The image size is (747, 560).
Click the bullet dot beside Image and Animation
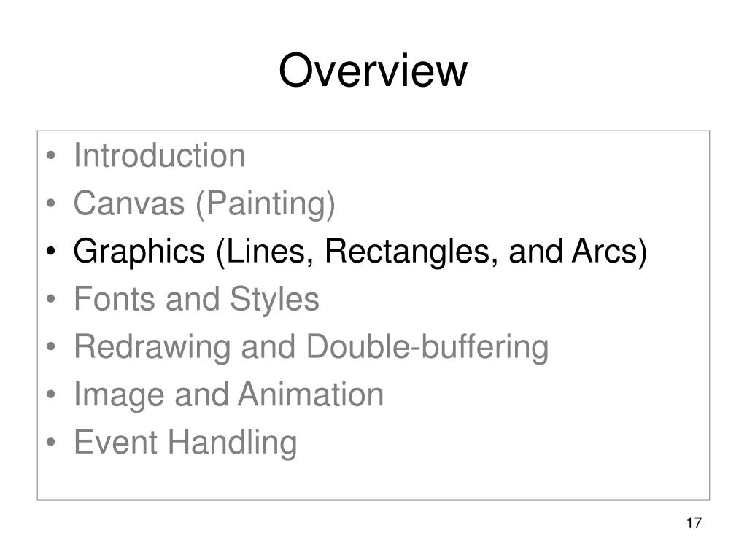[x=51, y=394]
